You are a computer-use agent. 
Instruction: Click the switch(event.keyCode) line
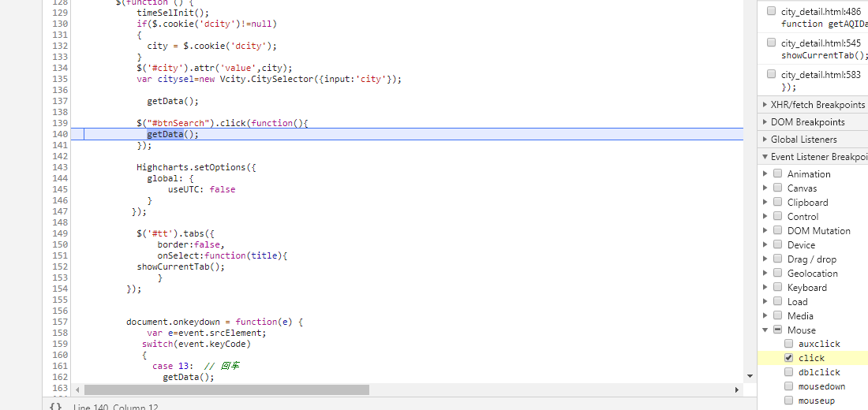coord(196,344)
